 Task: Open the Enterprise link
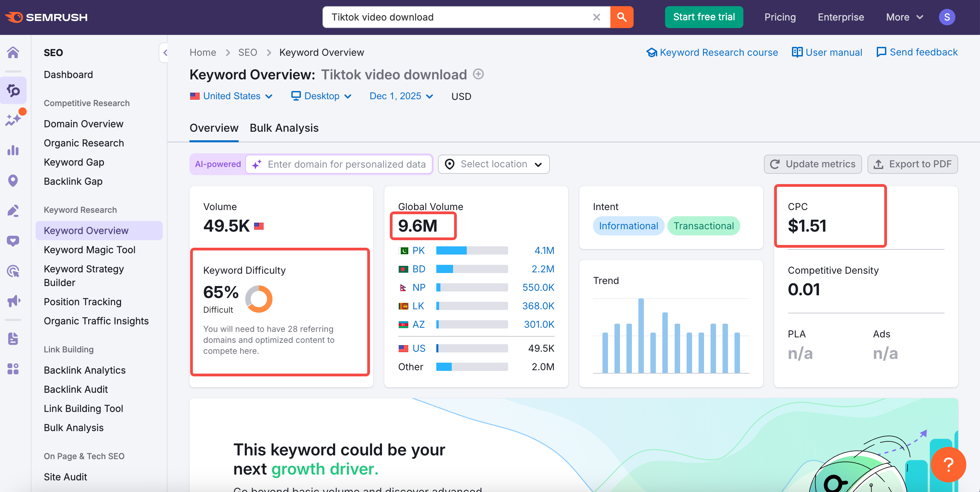(841, 17)
